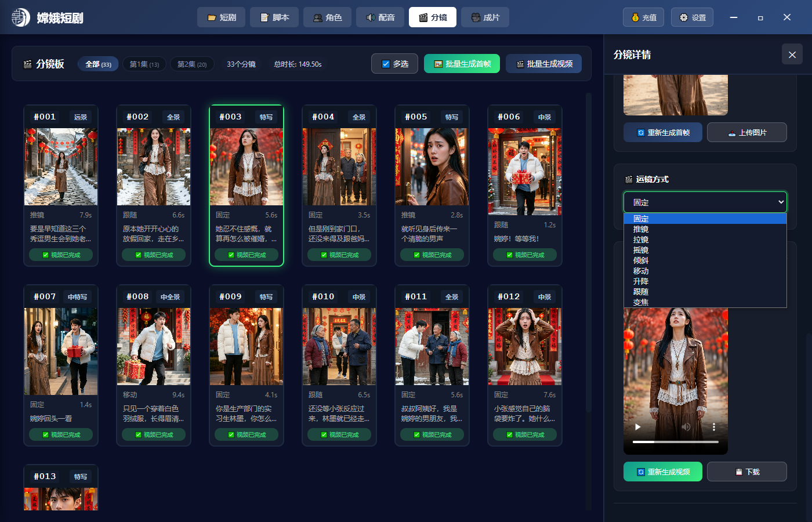Download the video with 下载
Image resolution: width=812 pixels, height=522 pixels.
point(746,472)
